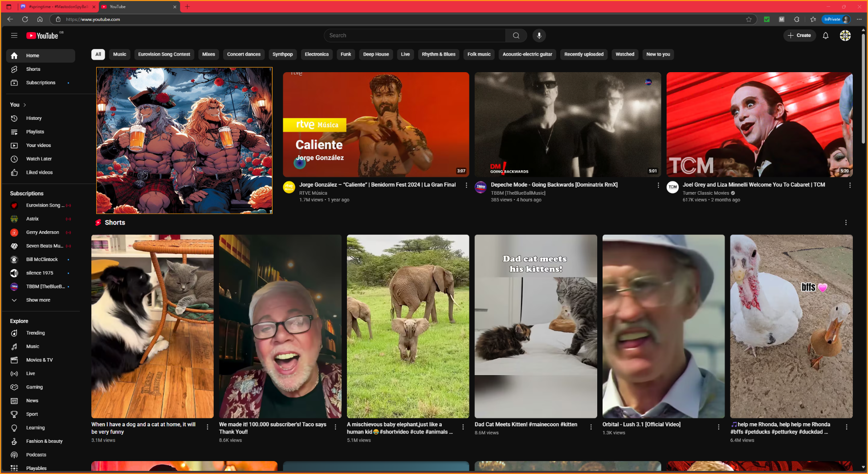Click the browser refresh button
This screenshot has width=868, height=474.
point(25,19)
